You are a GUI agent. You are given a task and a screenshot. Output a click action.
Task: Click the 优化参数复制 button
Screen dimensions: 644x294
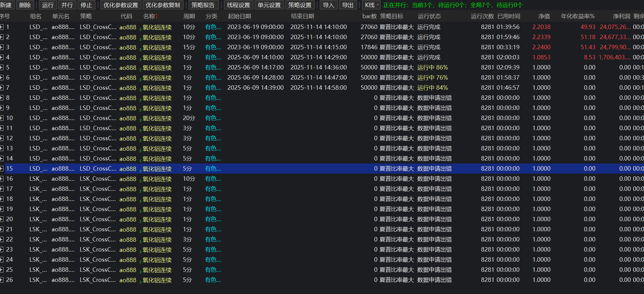(x=163, y=5)
